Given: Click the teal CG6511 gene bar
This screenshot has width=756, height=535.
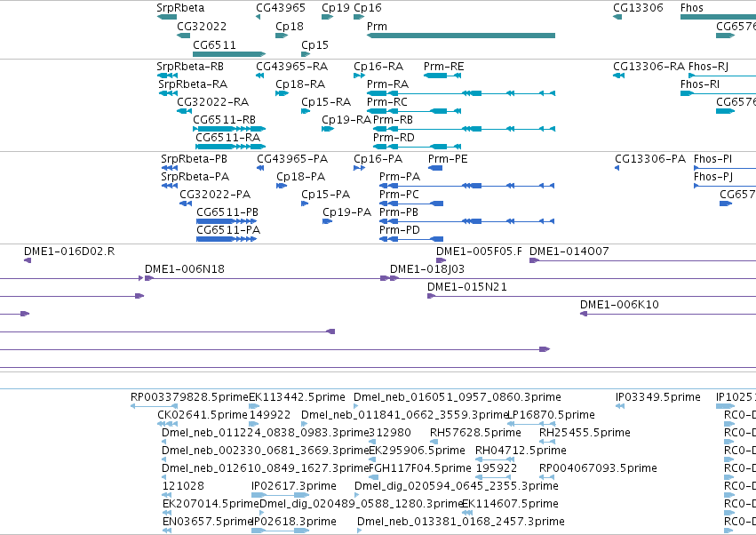Looking at the screenshot, I should coord(229,54).
